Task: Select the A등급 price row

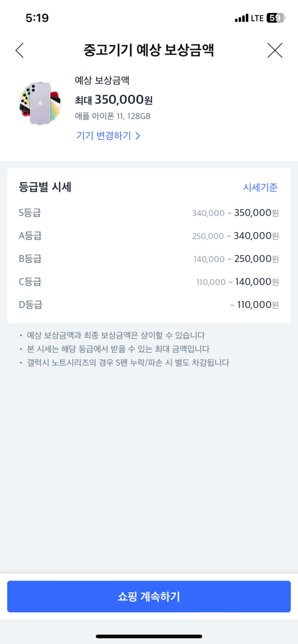Action: 149,236
